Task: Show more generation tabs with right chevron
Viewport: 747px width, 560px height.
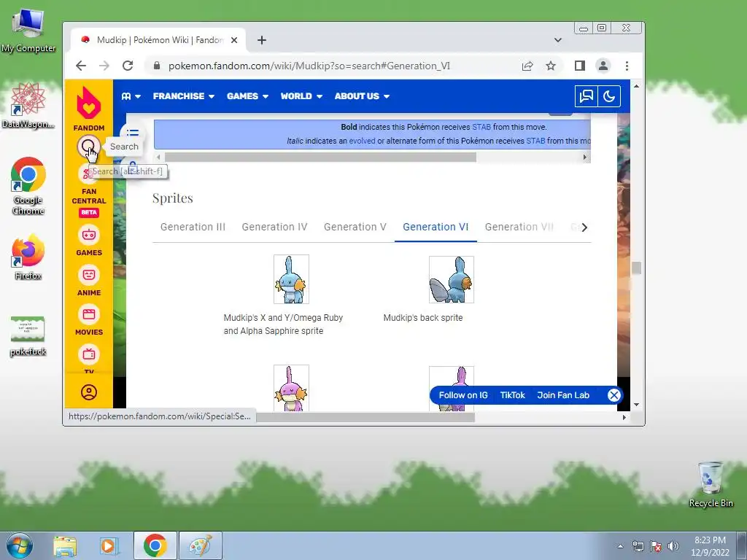Action: pos(584,227)
